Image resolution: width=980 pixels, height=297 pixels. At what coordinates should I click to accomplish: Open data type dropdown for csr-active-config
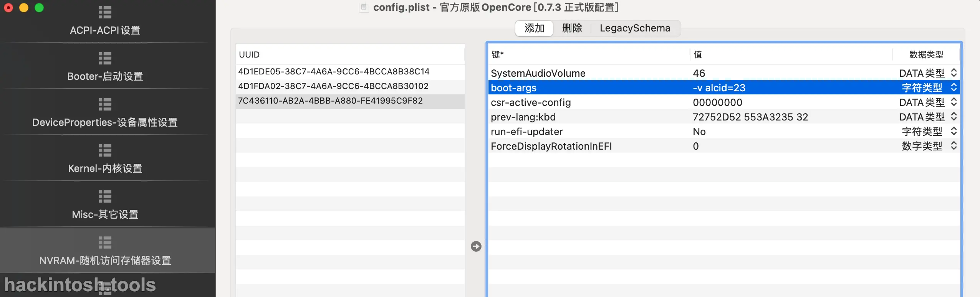click(954, 102)
